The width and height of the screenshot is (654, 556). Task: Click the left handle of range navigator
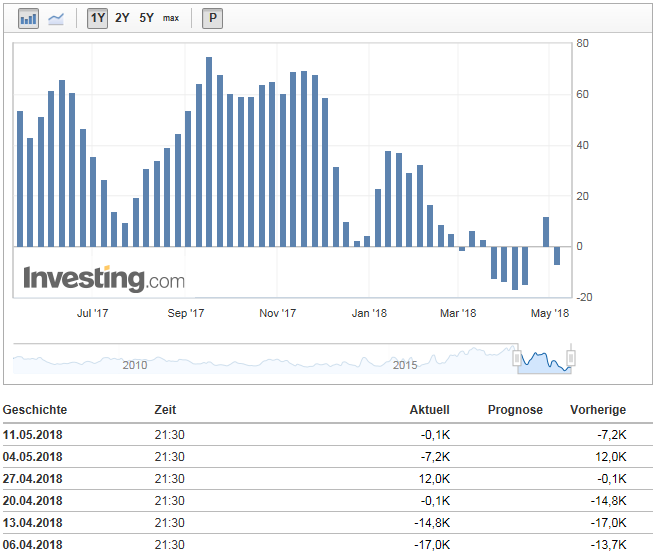click(517, 358)
